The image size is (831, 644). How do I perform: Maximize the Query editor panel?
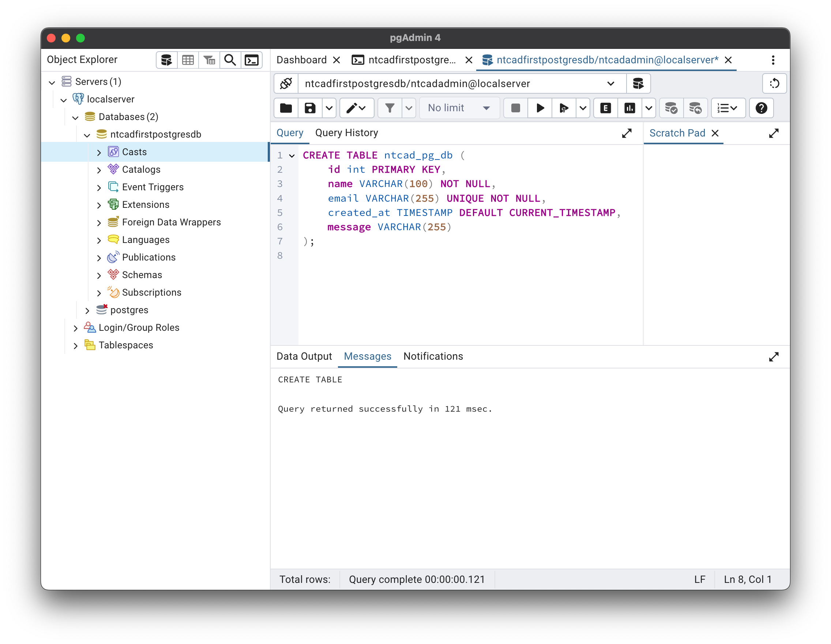627,133
